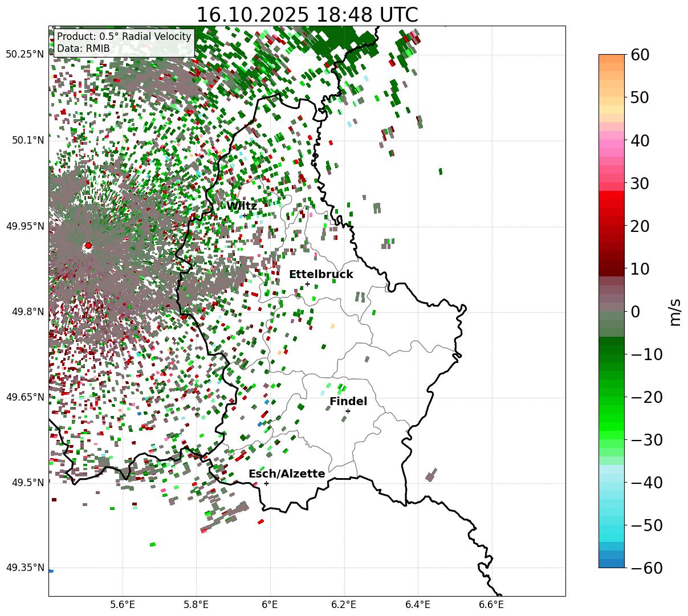Click the 49.95°N latitude tick label
This screenshot has height=616, width=688.
[x=25, y=226]
